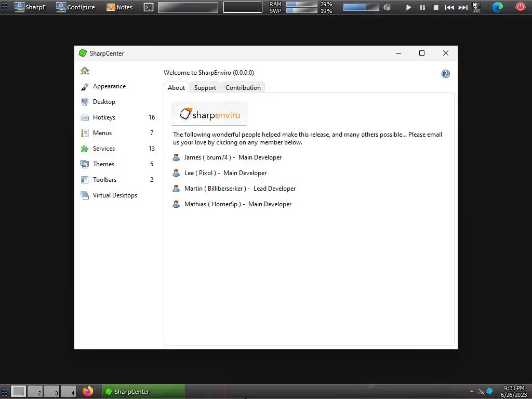Click the RAM usage meter bar
Viewport: 532px width, 399px height.
coord(302,4)
